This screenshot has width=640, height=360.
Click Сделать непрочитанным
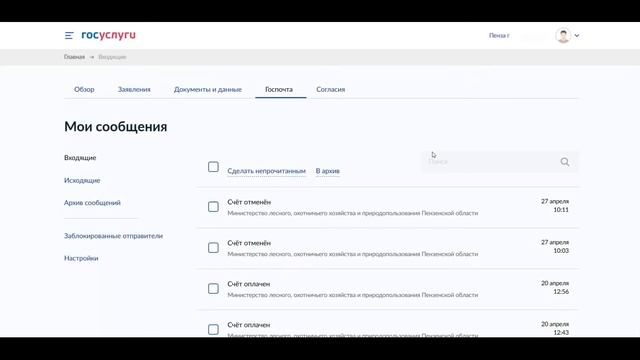[x=267, y=171]
